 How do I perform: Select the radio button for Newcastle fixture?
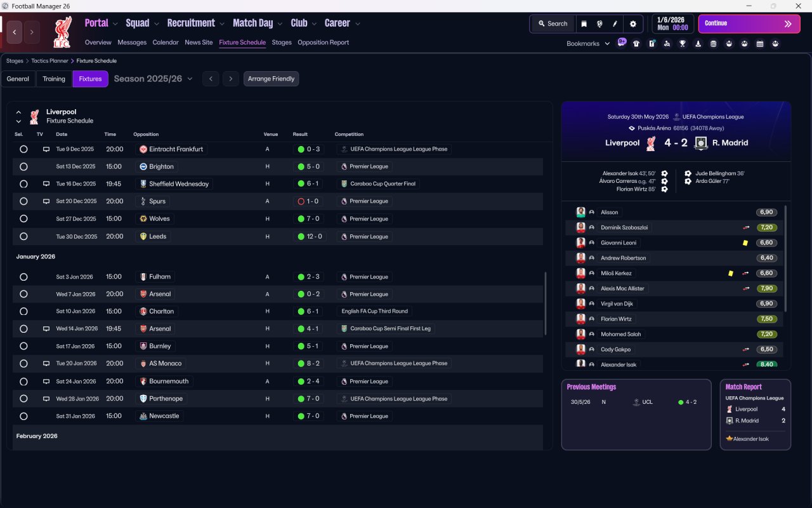click(23, 416)
